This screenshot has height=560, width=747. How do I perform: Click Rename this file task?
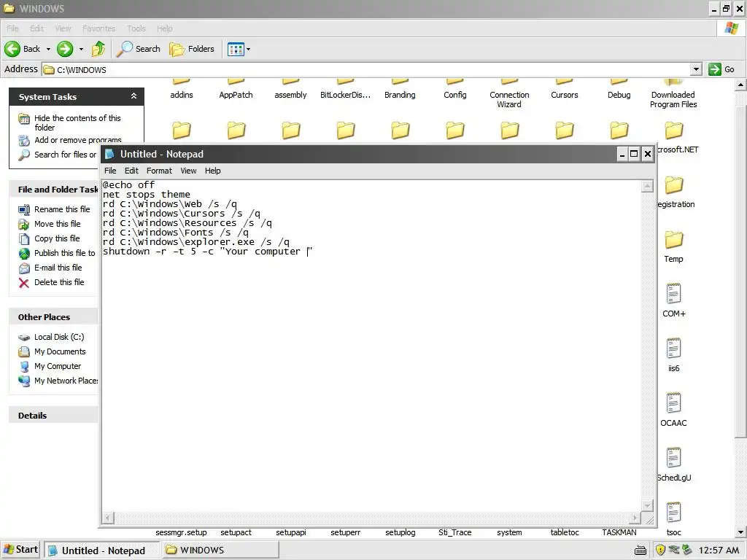tap(62, 209)
